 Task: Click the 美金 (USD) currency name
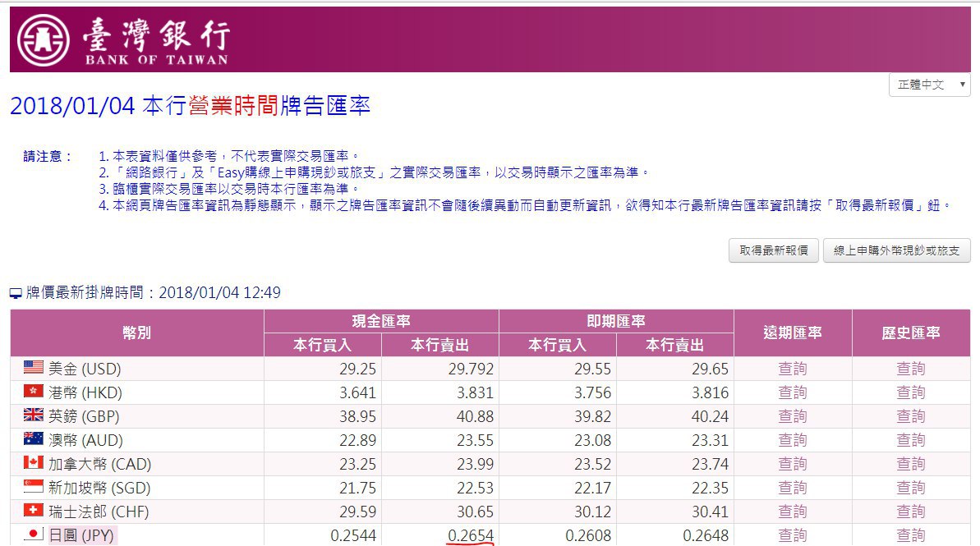[85, 369]
